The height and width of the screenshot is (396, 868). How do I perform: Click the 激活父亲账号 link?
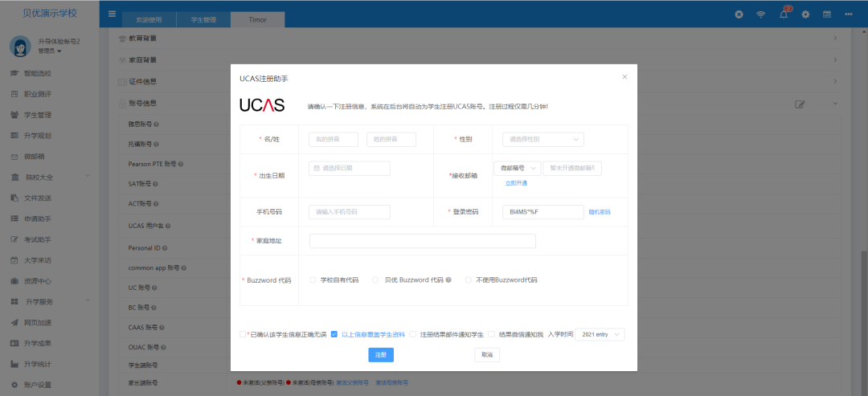[352, 382]
